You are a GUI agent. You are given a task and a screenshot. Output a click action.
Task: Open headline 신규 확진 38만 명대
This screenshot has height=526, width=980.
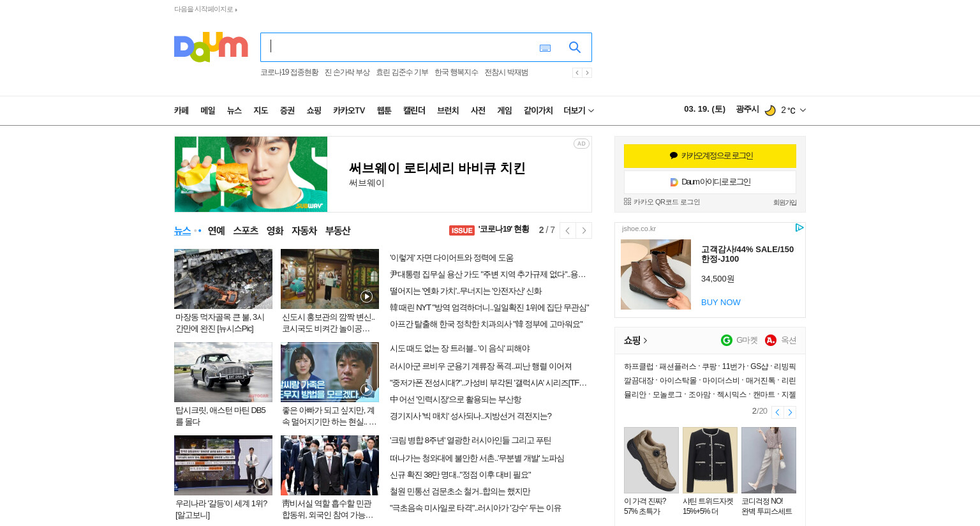tap(460, 475)
